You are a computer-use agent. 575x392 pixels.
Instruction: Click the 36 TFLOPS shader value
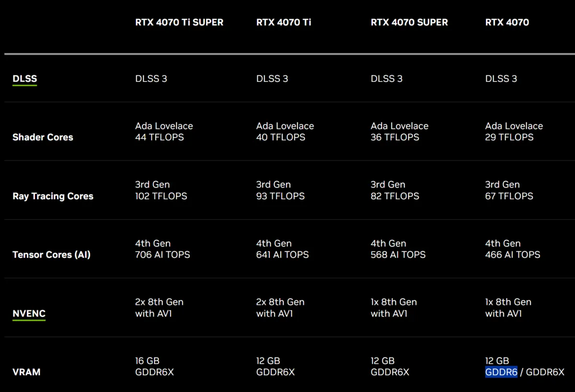coord(395,138)
